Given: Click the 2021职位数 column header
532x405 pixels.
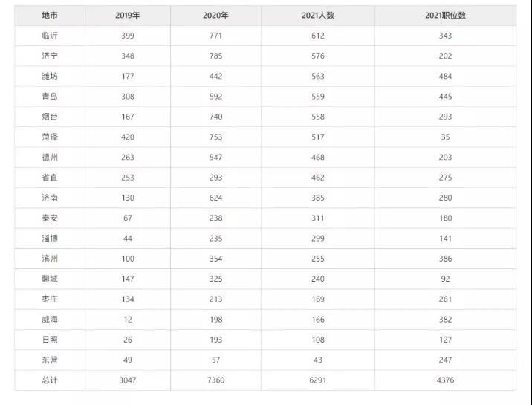Looking at the screenshot, I should [445, 16].
